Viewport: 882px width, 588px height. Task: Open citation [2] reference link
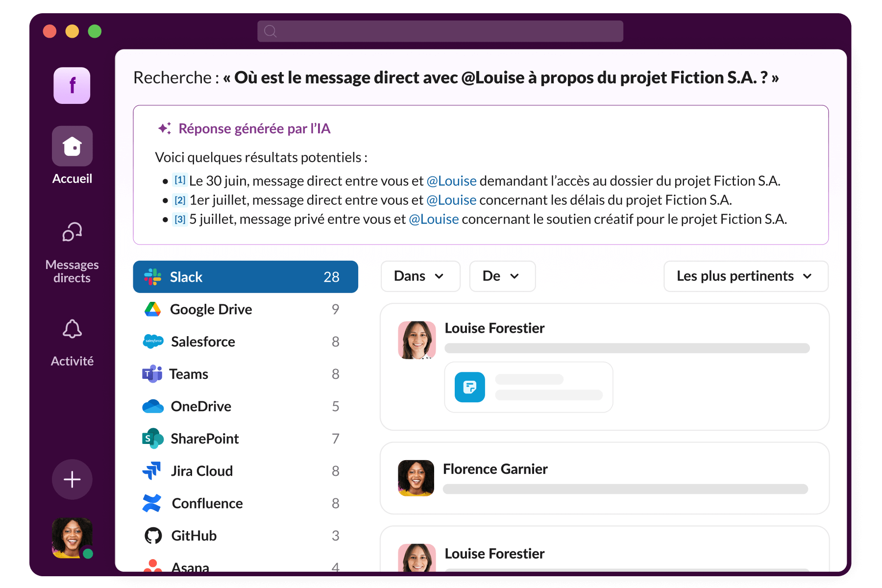(x=180, y=200)
